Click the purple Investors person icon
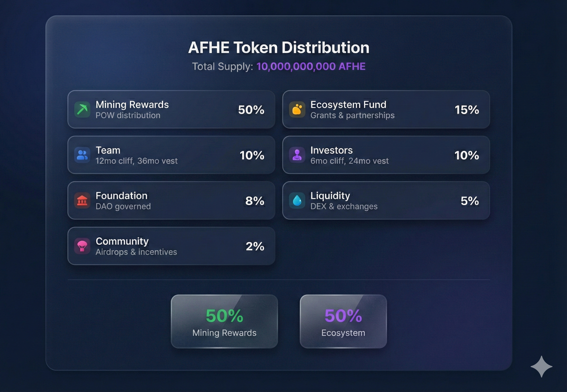Image resolution: width=567 pixels, height=392 pixels. (x=297, y=155)
